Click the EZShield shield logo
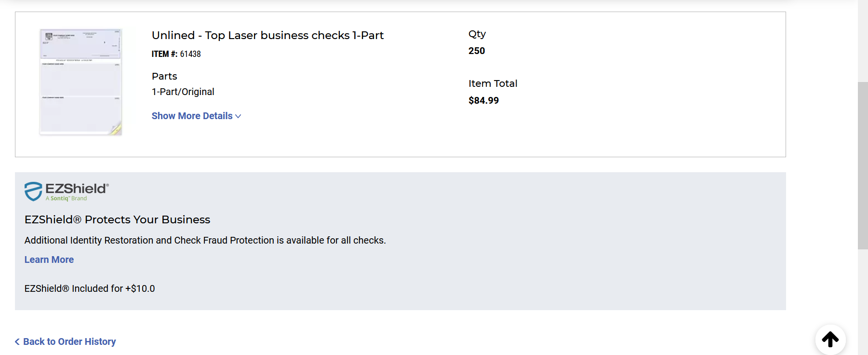The image size is (868, 355). 33,191
